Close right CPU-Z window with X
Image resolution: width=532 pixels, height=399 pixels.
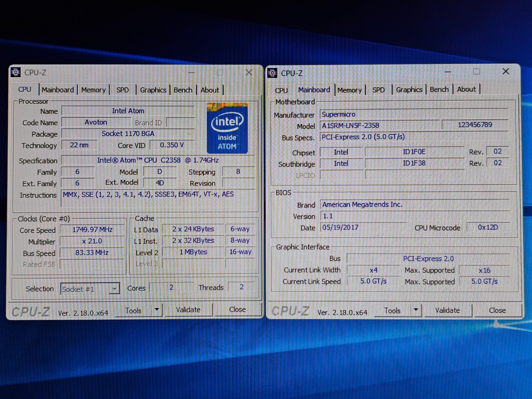coord(506,71)
